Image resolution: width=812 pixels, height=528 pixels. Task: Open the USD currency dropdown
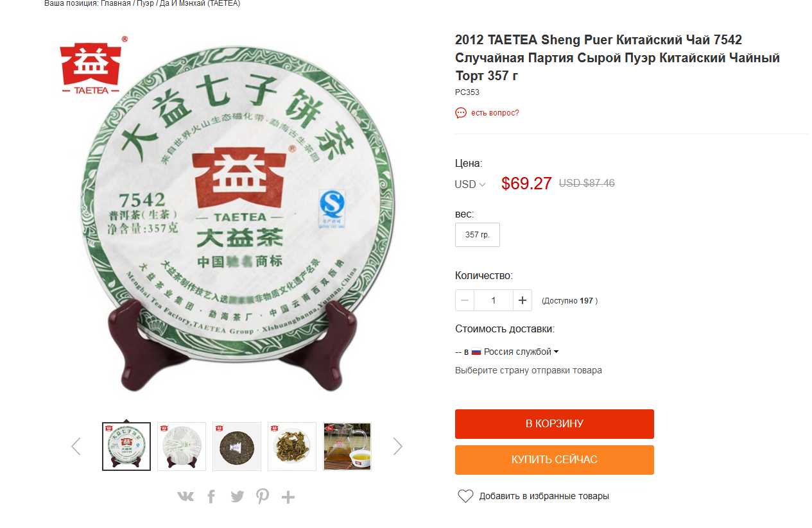coord(471,184)
